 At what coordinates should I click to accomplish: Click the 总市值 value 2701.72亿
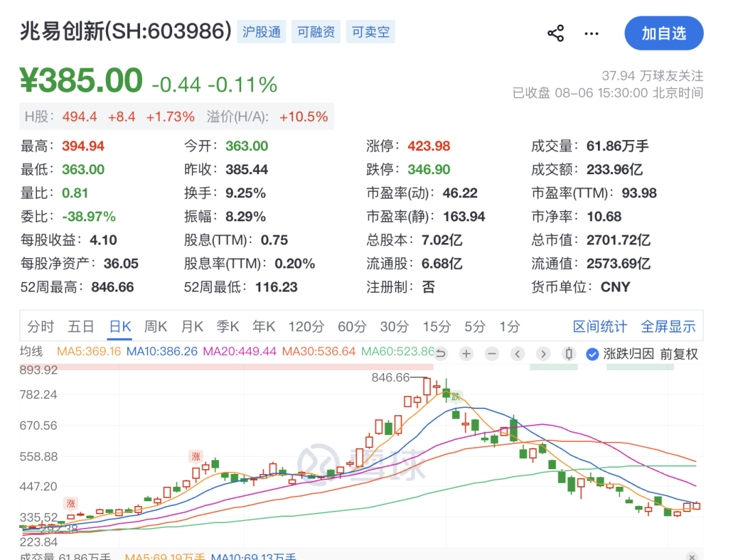(618, 240)
